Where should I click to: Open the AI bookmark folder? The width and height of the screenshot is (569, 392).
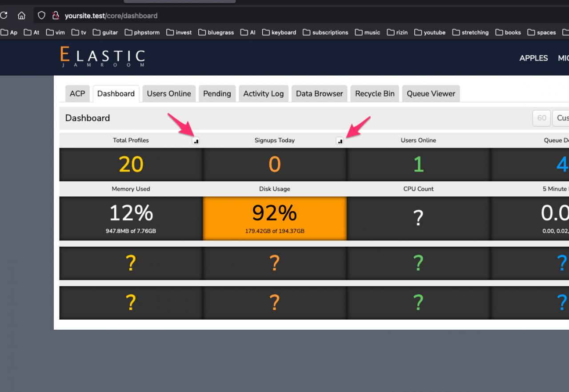click(x=248, y=32)
